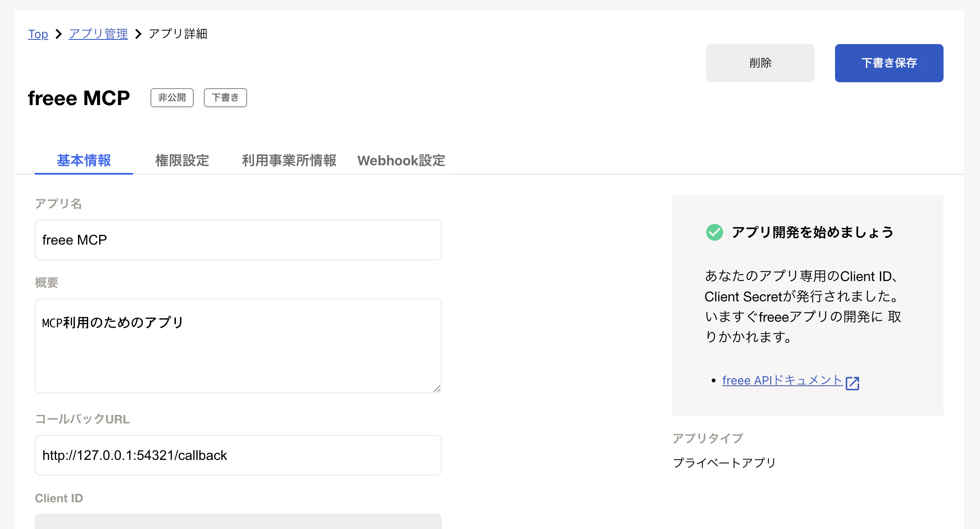
Task: Click the external link icon beside API docs
Action: pyautogui.click(x=852, y=383)
